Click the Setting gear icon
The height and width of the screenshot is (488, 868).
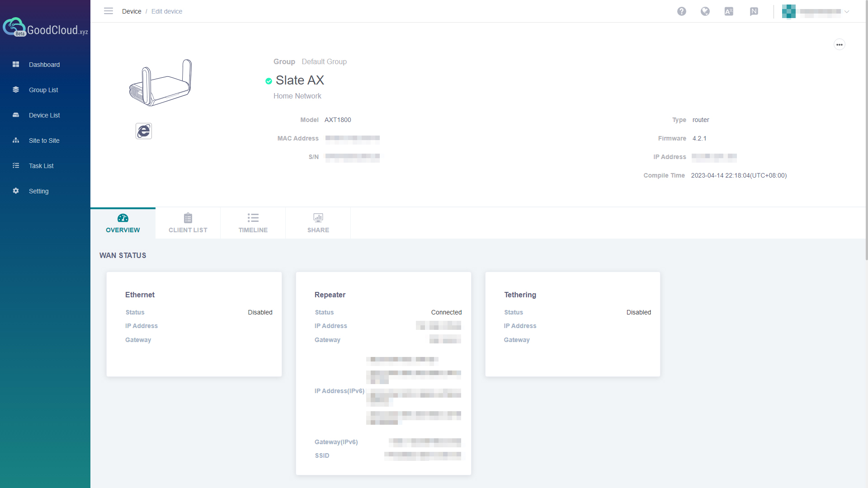pyautogui.click(x=16, y=191)
